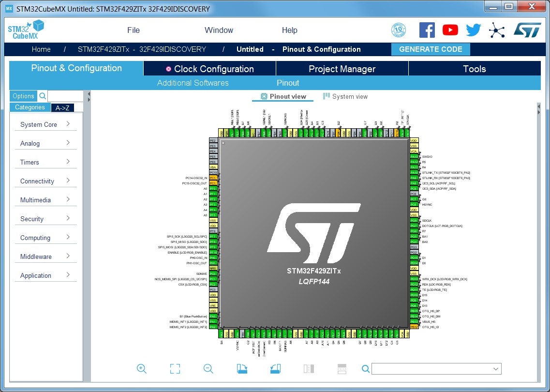Go to Home in the breadcrumb
This screenshot has height=392, width=550.
pos(41,49)
